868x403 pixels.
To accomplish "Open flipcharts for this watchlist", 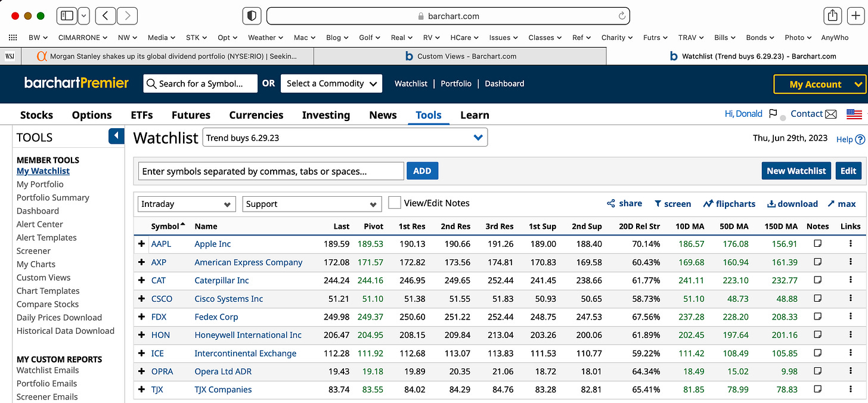I will click(x=729, y=203).
